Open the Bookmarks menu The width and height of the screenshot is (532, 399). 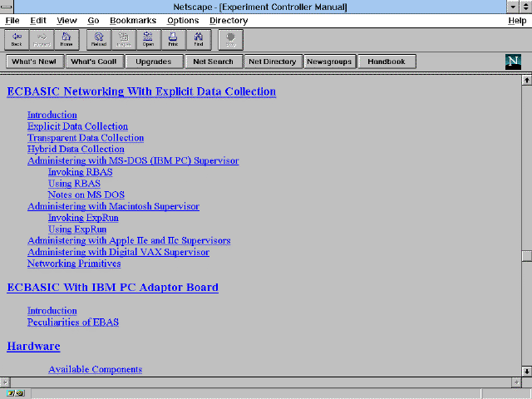(x=133, y=21)
